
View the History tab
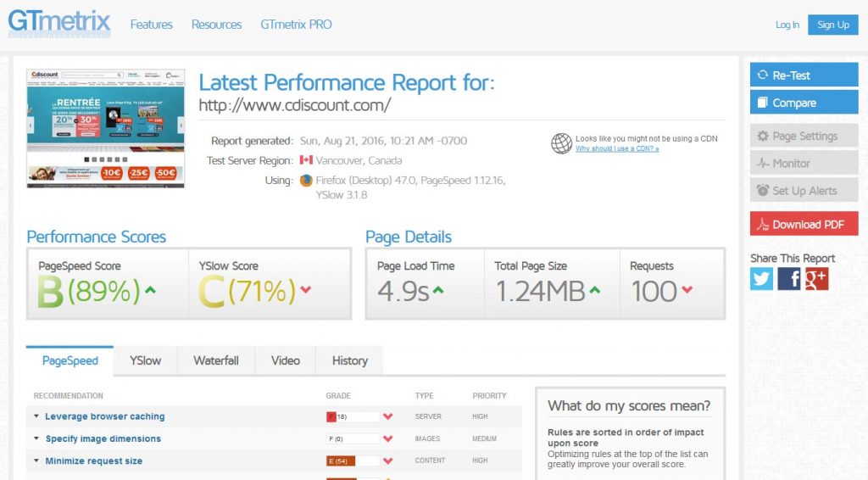pyautogui.click(x=350, y=360)
